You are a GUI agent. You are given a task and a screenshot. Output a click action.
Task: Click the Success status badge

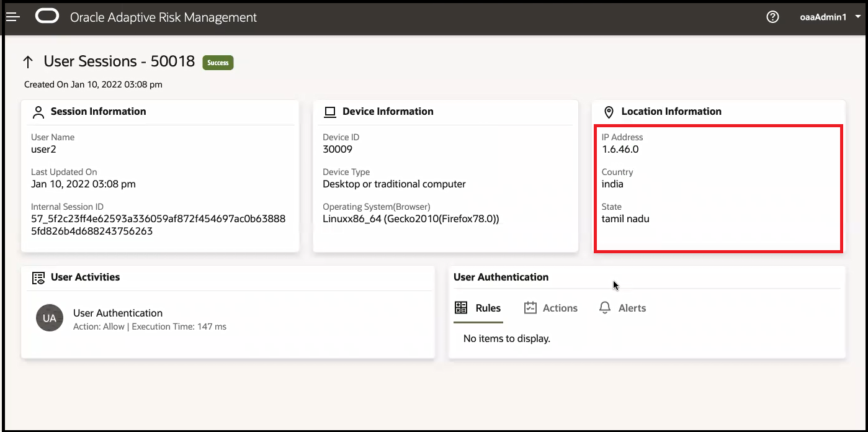point(218,63)
